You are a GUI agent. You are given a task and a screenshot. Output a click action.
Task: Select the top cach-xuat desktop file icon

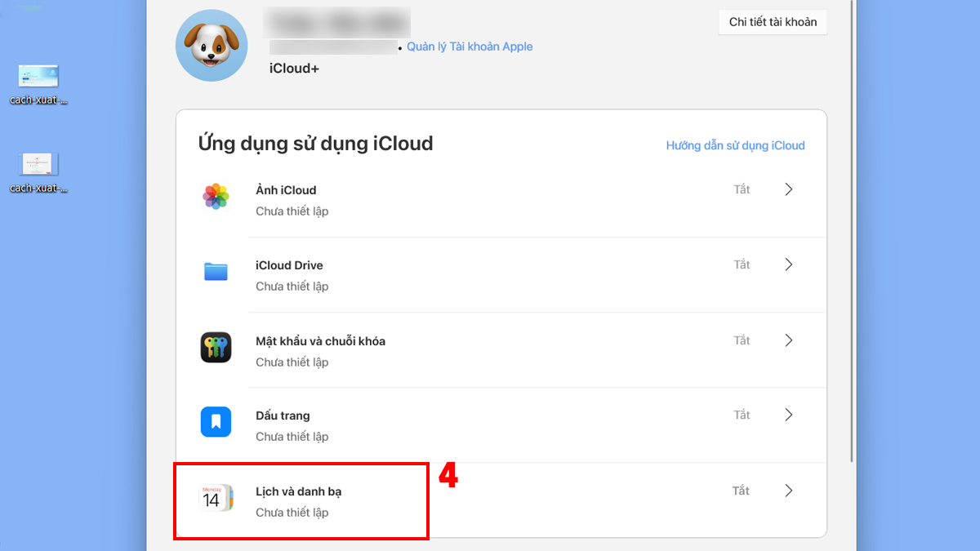(x=38, y=76)
